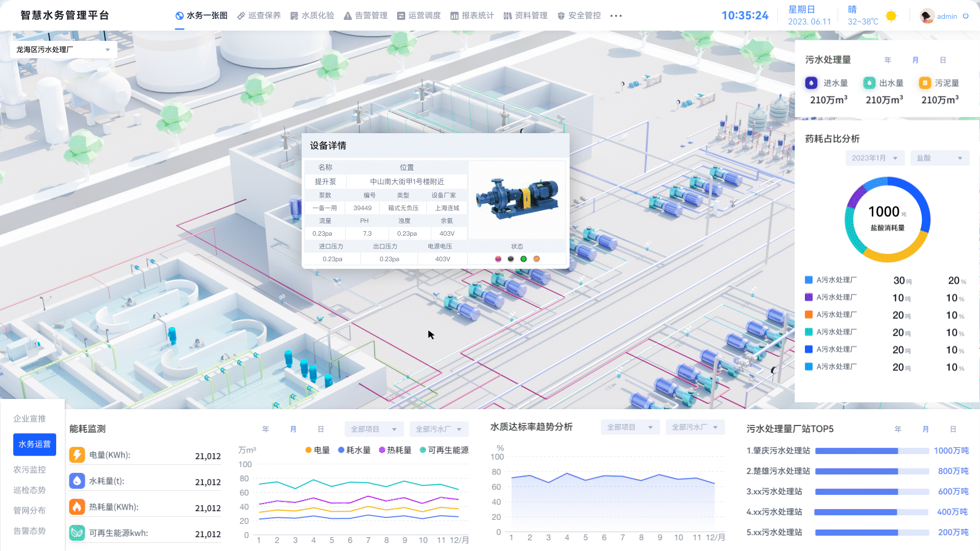Click the orange status indicator dot

coord(536,259)
